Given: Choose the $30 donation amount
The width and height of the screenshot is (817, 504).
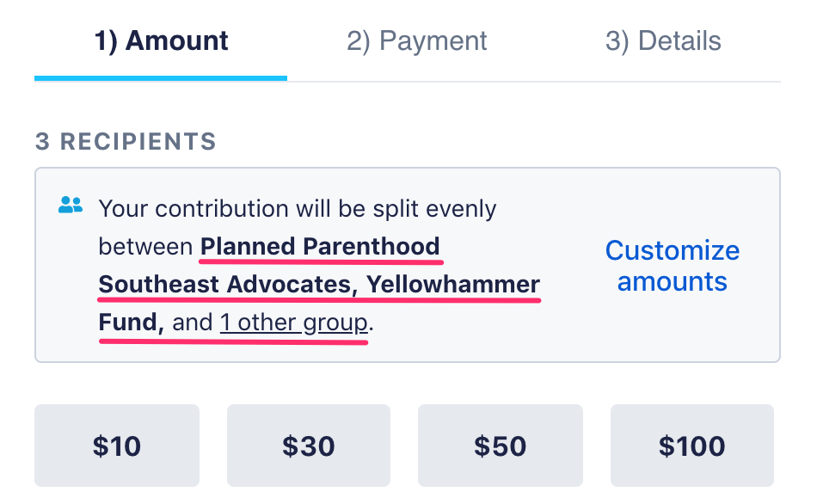Looking at the screenshot, I should 309,446.
